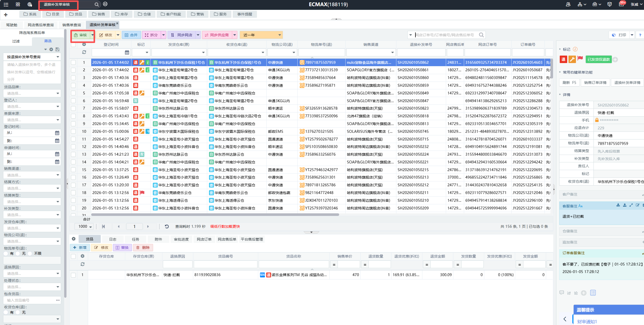Viewport: 644px width, 325px height.
Task: Click the grid refresh icon under header
Action: pyautogui.click(x=84, y=52)
